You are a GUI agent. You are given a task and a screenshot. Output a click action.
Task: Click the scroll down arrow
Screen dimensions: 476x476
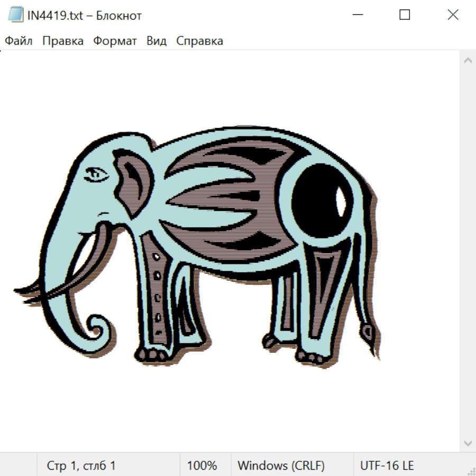(x=468, y=443)
